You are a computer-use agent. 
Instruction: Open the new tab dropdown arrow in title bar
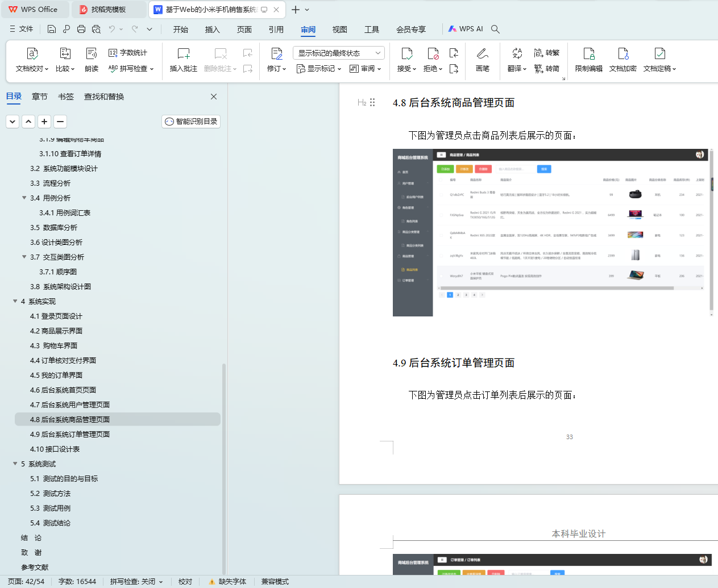click(x=308, y=10)
